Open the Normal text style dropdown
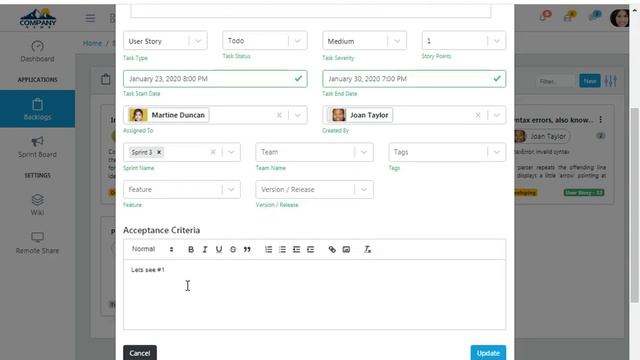The width and height of the screenshot is (640, 360). click(152, 249)
